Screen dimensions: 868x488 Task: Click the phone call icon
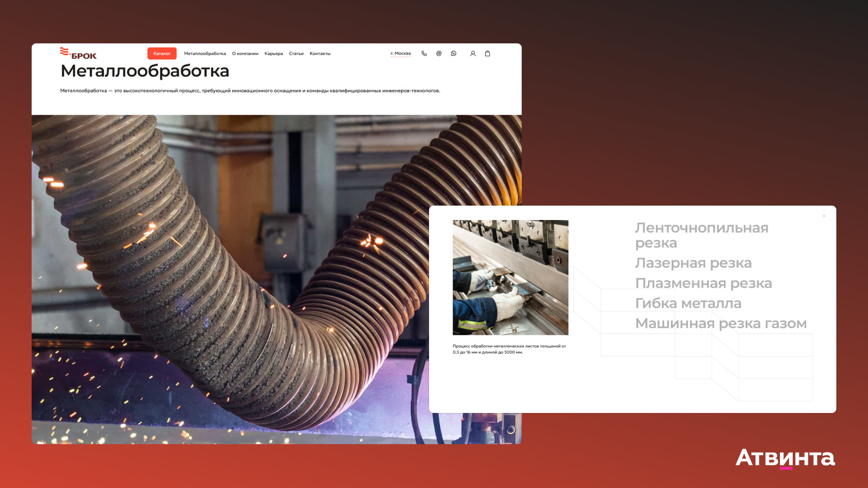[424, 53]
